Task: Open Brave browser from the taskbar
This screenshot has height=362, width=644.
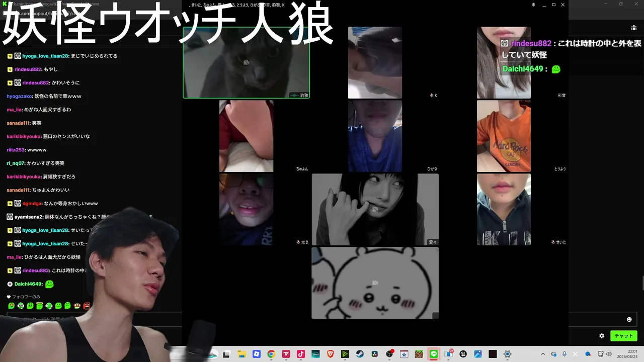Action: coord(330,354)
